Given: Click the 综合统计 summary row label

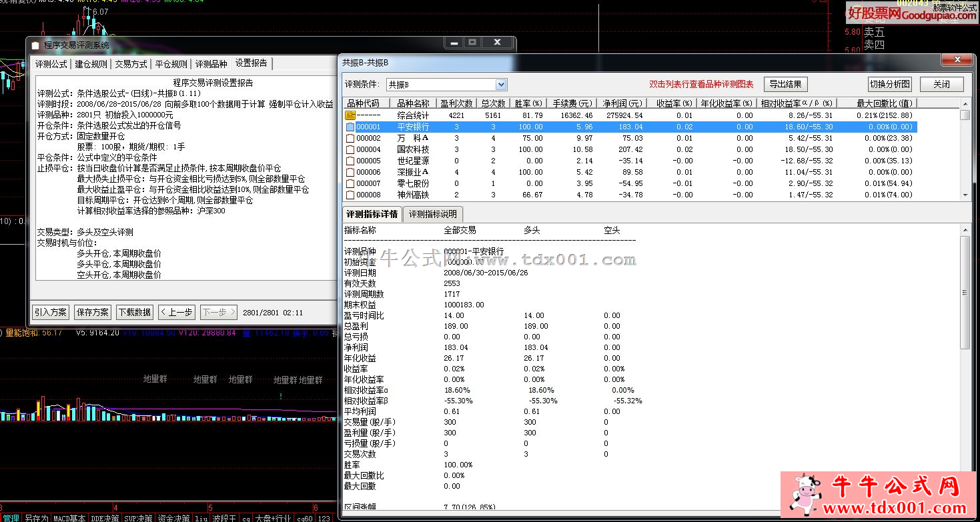Looking at the screenshot, I should [x=413, y=115].
